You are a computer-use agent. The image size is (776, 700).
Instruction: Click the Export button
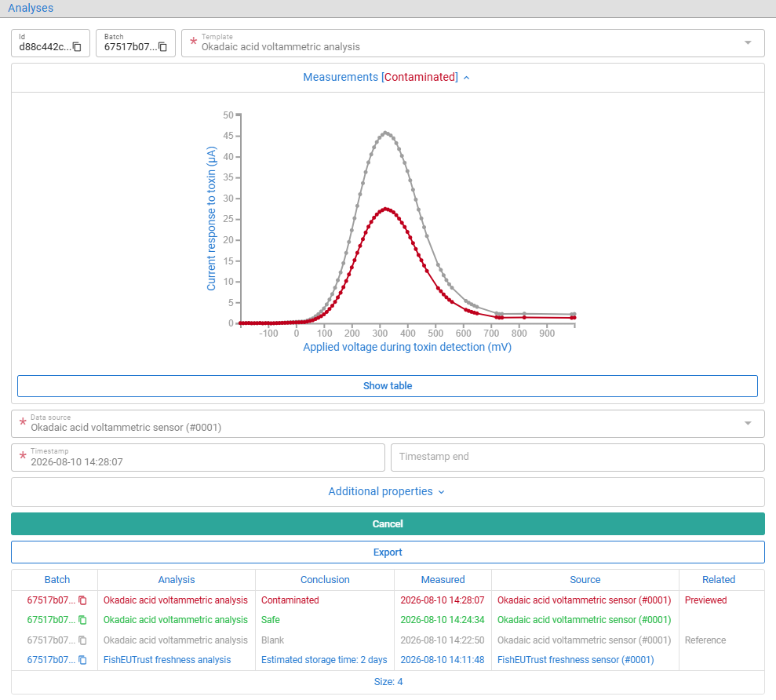[x=388, y=552]
